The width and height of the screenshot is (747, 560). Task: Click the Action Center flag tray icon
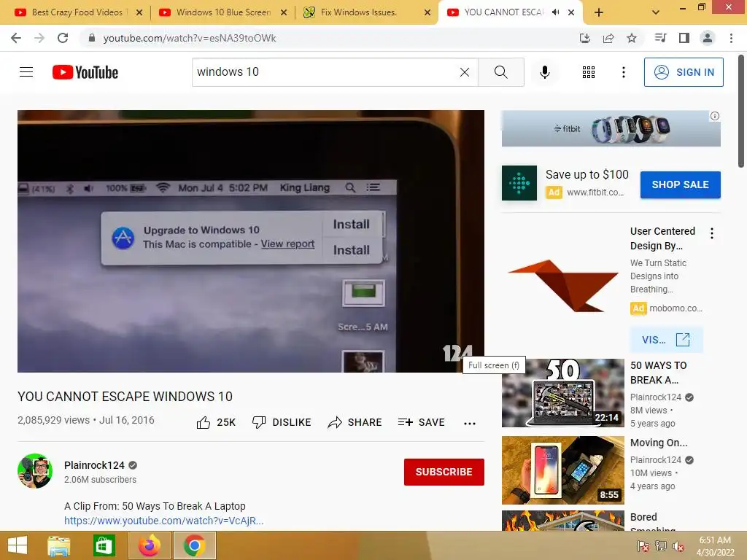643,546
